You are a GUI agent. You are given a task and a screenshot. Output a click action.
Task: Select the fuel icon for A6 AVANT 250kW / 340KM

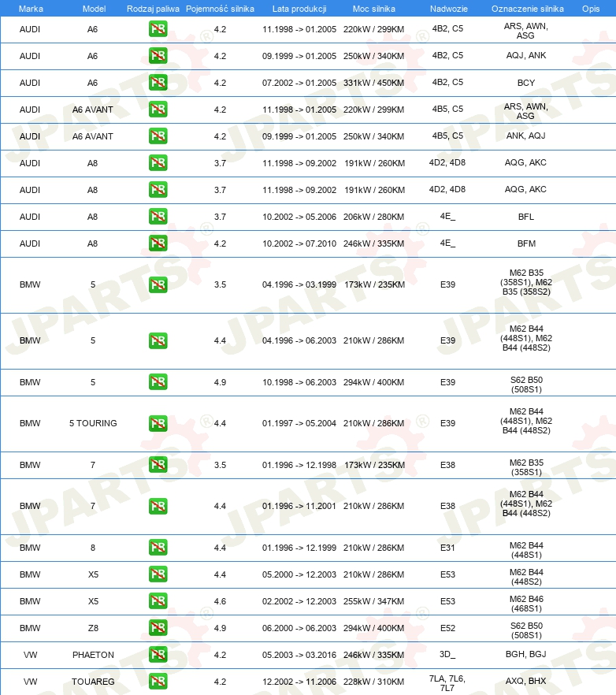(158, 136)
